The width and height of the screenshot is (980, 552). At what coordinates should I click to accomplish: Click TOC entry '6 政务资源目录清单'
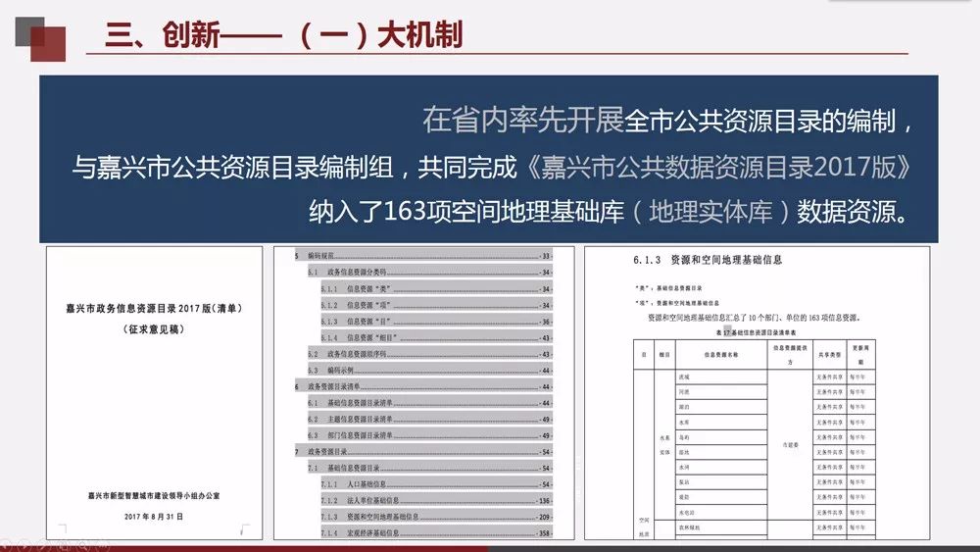(423, 386)
